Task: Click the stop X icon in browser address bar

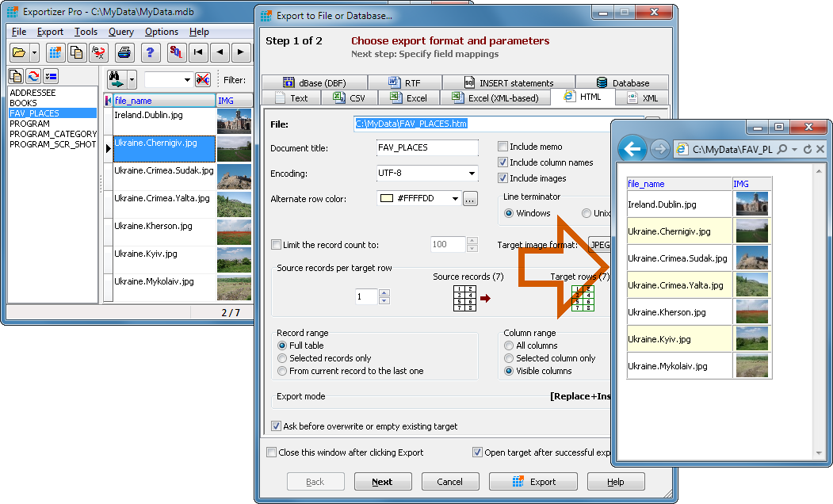Action: [x=820, y=149]
